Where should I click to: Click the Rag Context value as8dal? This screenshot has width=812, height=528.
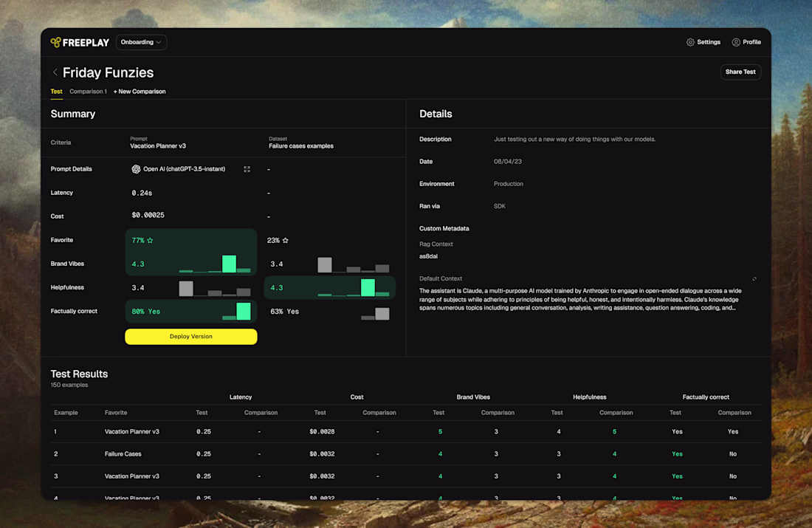click(x=428, y=256)
